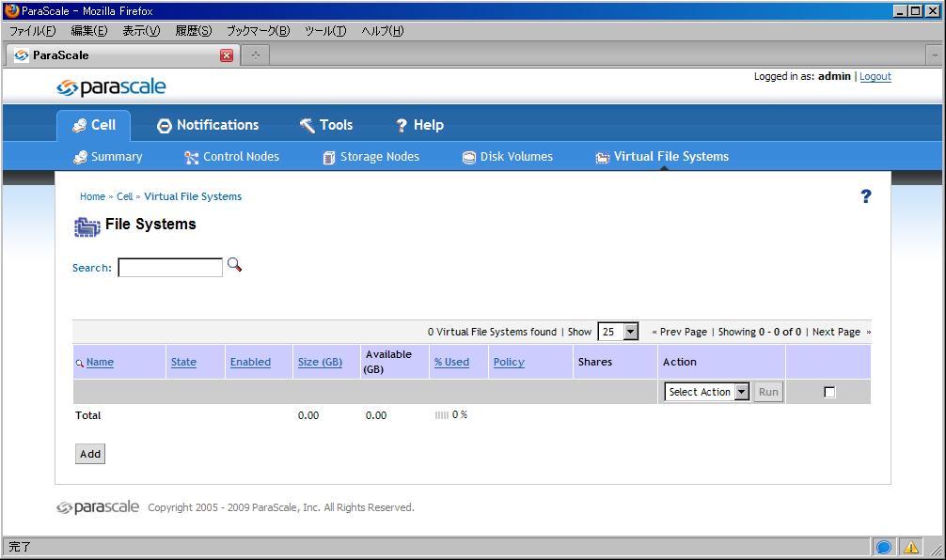The height and width of the screenshot is (560, 946).
Task: Open the blue question mark help icon
Action: click(866, 196)
